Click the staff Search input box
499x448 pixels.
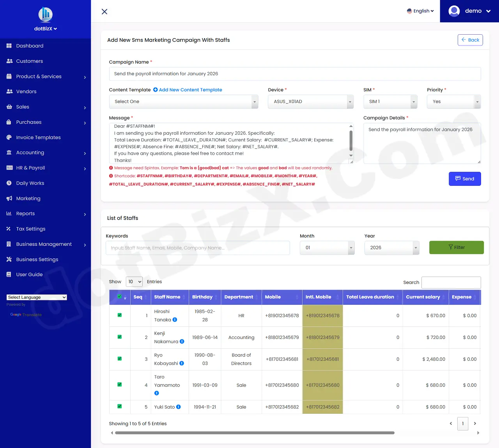451,282
